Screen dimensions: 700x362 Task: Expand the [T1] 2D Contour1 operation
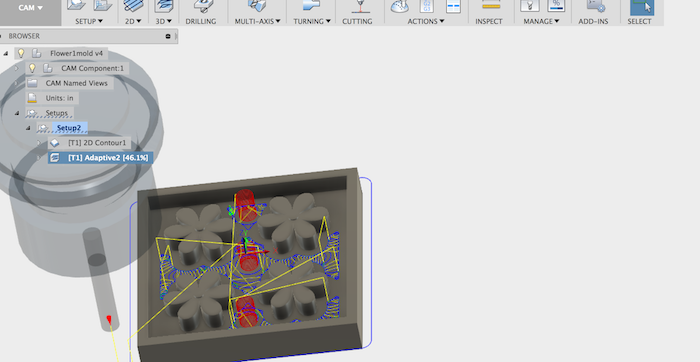[39, 143]
